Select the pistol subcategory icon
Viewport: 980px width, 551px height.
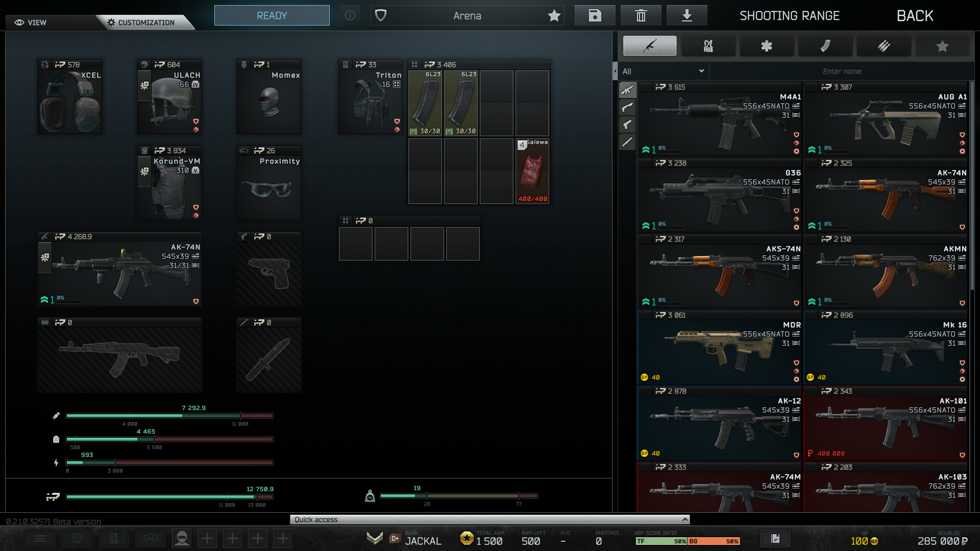[x=627, y=124]
